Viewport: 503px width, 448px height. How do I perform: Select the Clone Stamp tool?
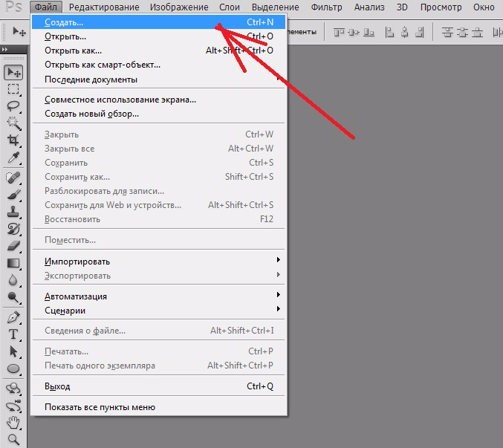click(13, 211)
